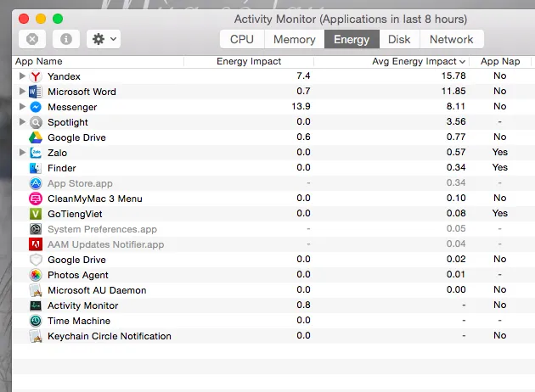535x392 pixels.
Task: Select the CleanMyMac 3 Menu icon
Action: [36, 199]
